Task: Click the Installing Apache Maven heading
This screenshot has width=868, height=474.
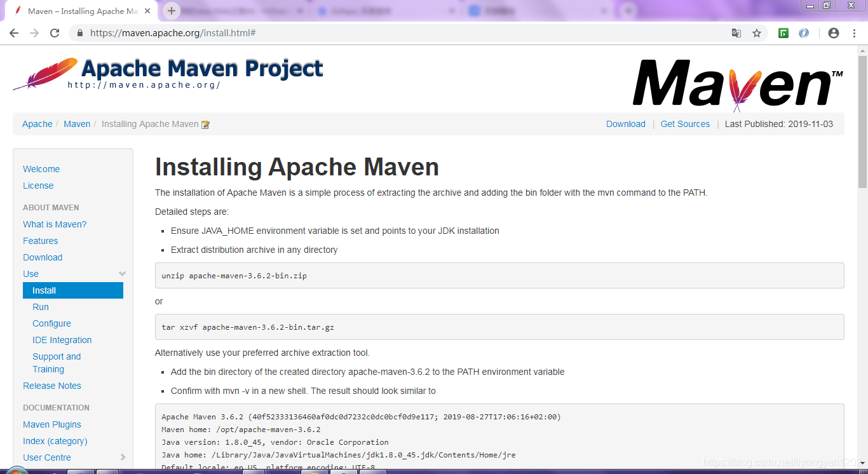Action: 297,167
